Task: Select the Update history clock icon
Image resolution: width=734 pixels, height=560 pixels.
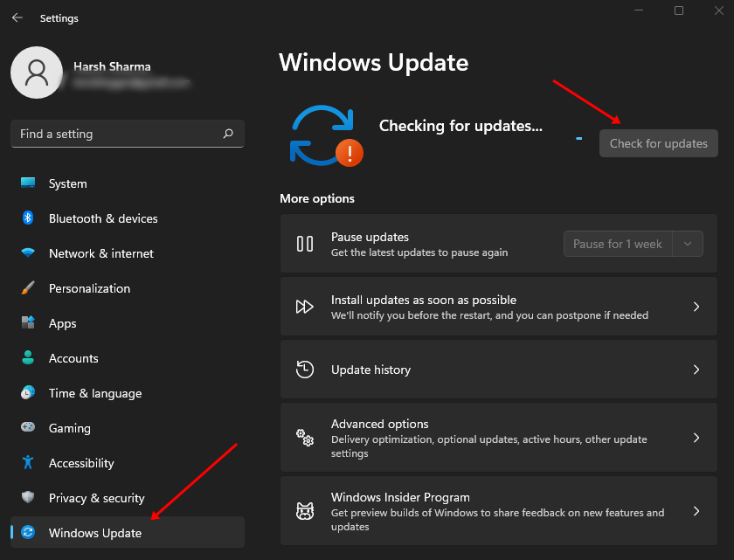Action: [x=304, y=369]
